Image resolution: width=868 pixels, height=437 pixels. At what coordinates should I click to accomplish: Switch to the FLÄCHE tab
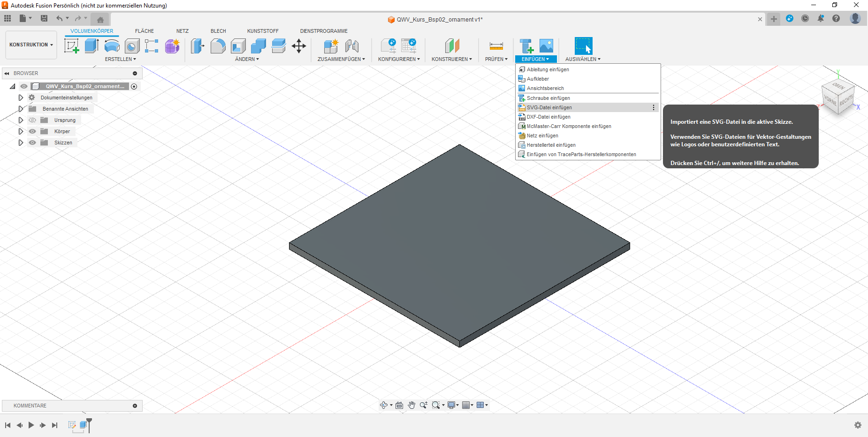(x=144, y=31)
